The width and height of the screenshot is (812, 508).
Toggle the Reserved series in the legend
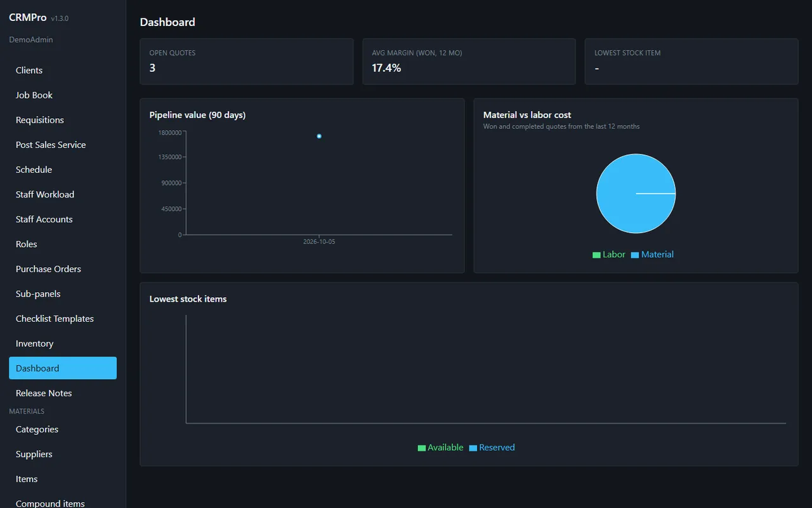coord(492,448)
